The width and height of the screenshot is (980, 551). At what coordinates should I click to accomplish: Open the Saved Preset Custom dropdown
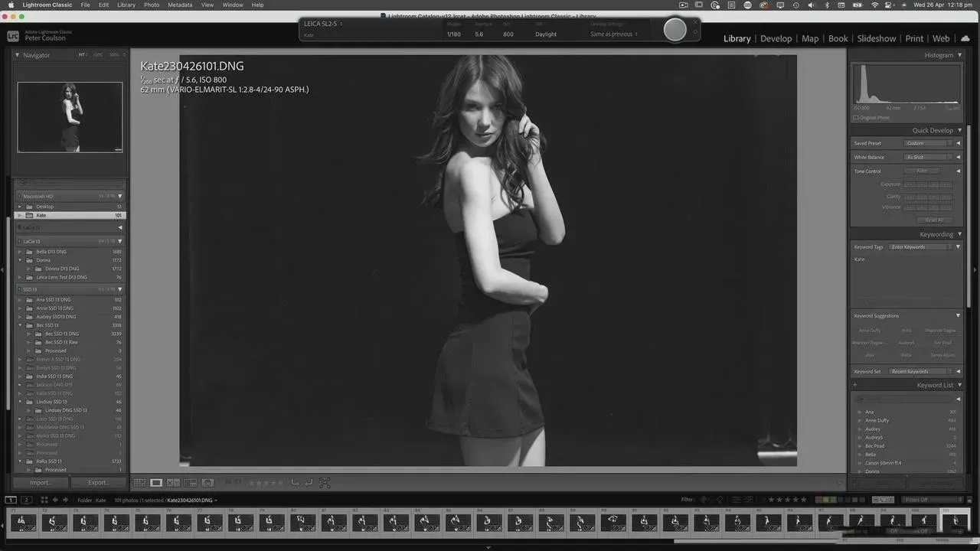pos(929,143)
